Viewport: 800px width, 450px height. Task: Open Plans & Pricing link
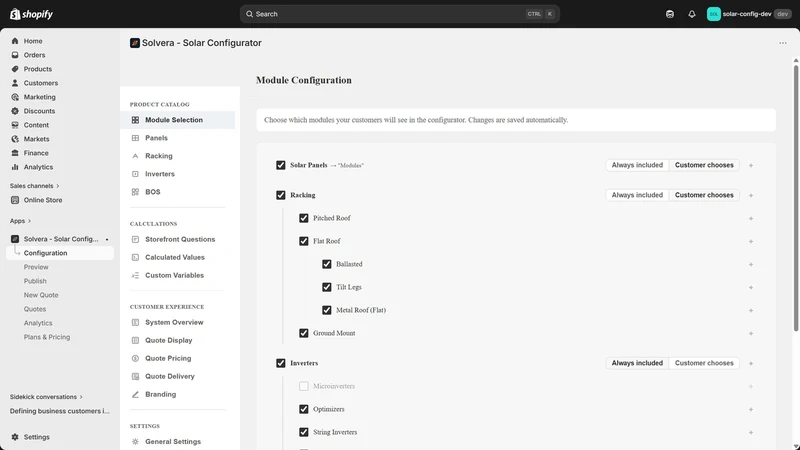tap(46, 337)
